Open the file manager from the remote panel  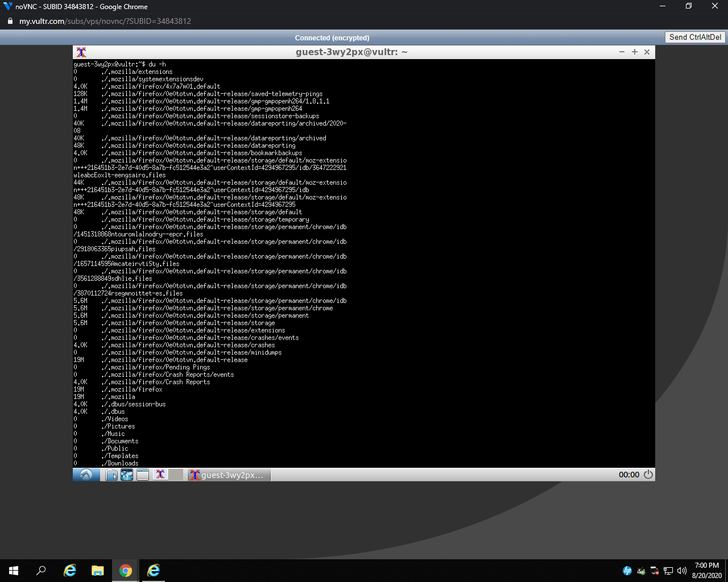pyautogui.click(x=111, y=475)
